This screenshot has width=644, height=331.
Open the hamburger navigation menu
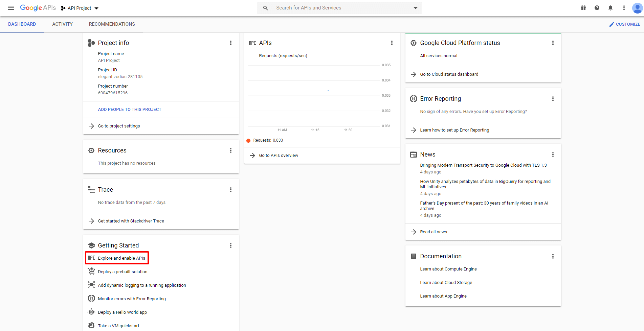pyautogui.click(x=11, y=8)
